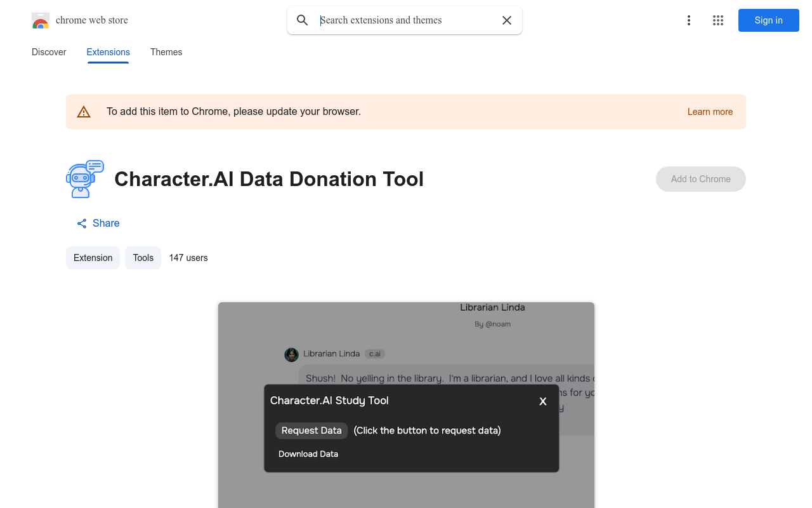Click 'Librarian Linda' header at preview top

(x=492, y=307)
